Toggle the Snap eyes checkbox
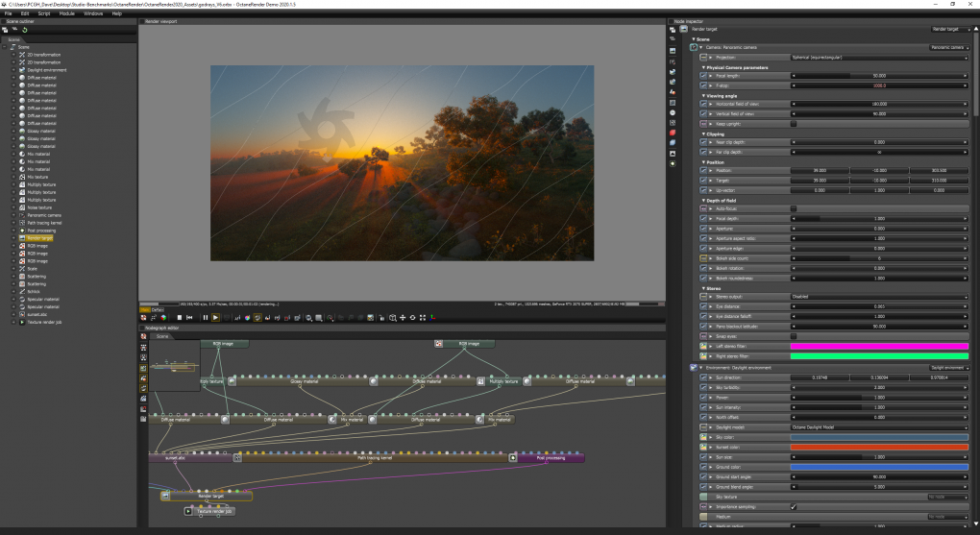Screen dimensions: 980x535 pos(794,336)
